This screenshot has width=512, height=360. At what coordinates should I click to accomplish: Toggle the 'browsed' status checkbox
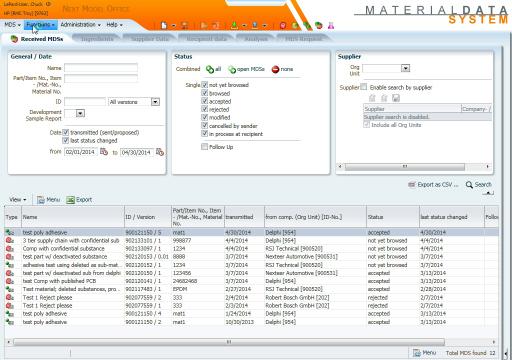[x=205, y=93]
